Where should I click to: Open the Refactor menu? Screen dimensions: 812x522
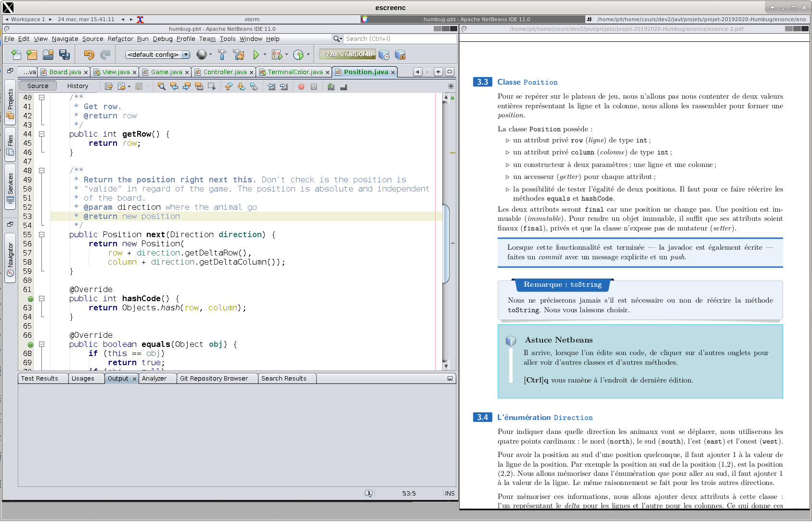(x=120, y=39)
